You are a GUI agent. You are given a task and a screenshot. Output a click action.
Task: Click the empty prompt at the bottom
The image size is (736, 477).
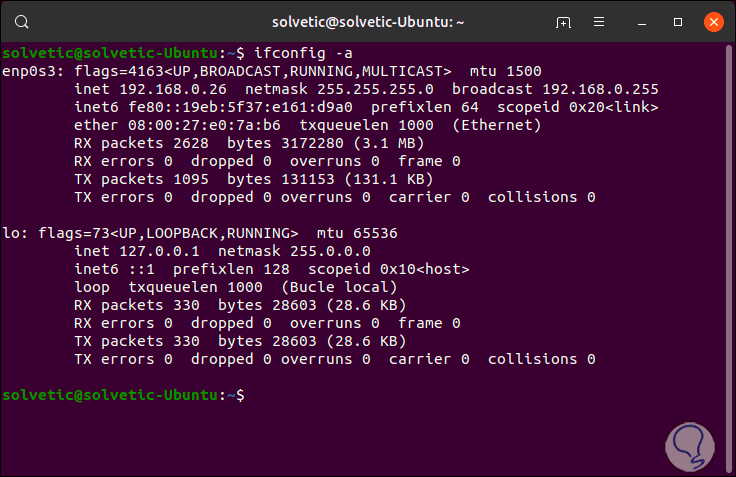249,396
